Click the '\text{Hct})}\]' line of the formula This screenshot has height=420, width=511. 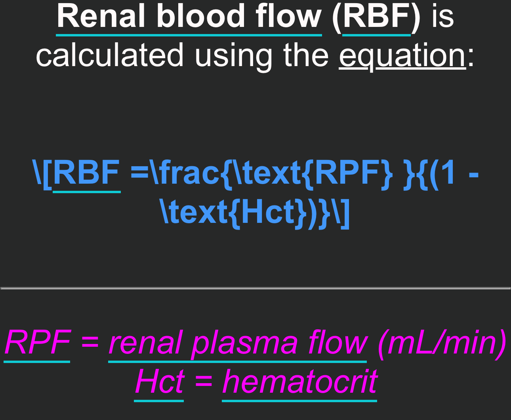coord(255,212)
